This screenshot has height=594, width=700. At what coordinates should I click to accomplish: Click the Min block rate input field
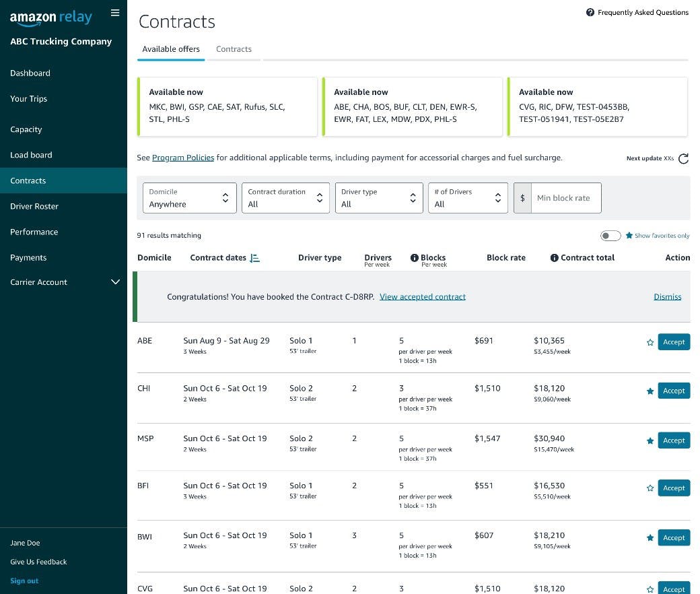565,198
